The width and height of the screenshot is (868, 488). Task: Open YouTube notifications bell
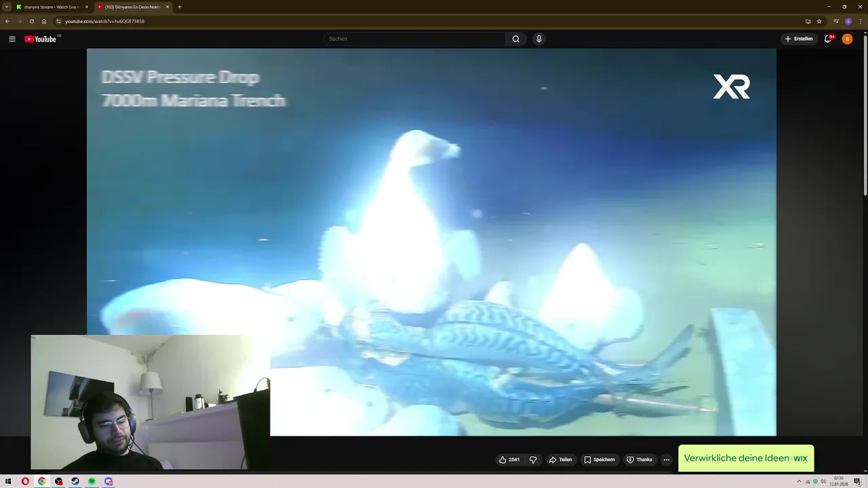tap(828, 39)
